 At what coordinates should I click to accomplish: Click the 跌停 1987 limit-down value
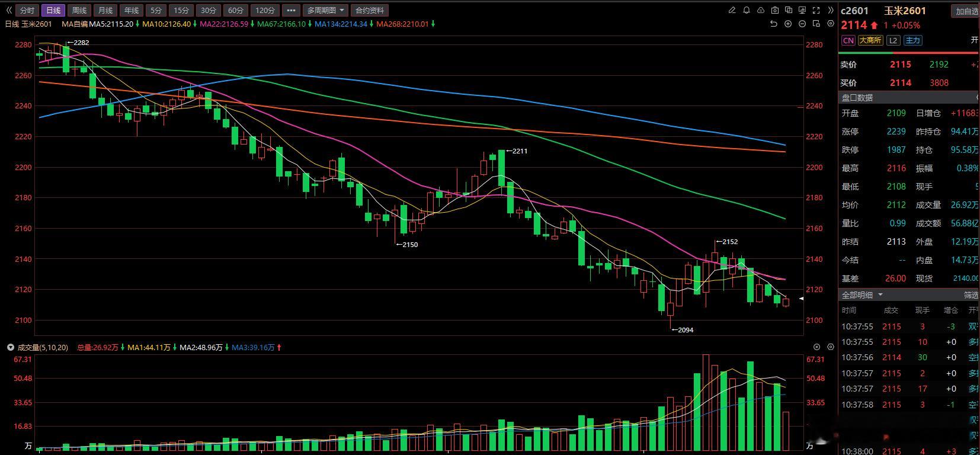click(896, 150)
